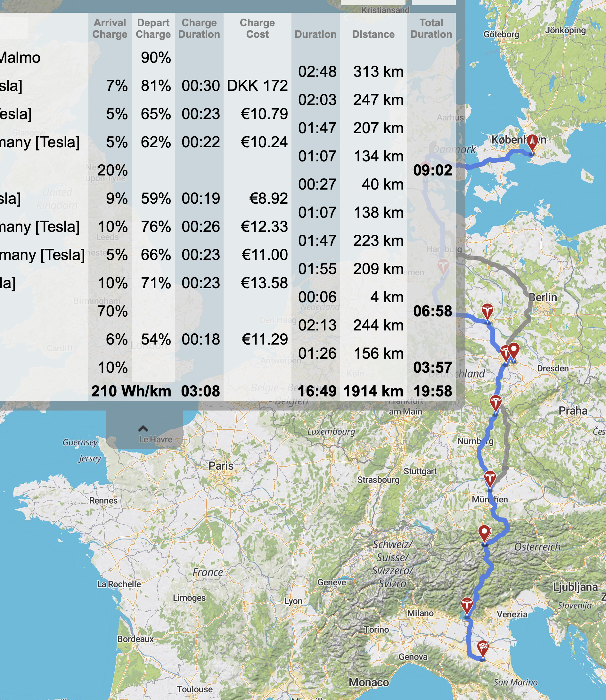
Task: Click the waypoint pin southwest of Berlin
Action: click(x=513, y=352)
